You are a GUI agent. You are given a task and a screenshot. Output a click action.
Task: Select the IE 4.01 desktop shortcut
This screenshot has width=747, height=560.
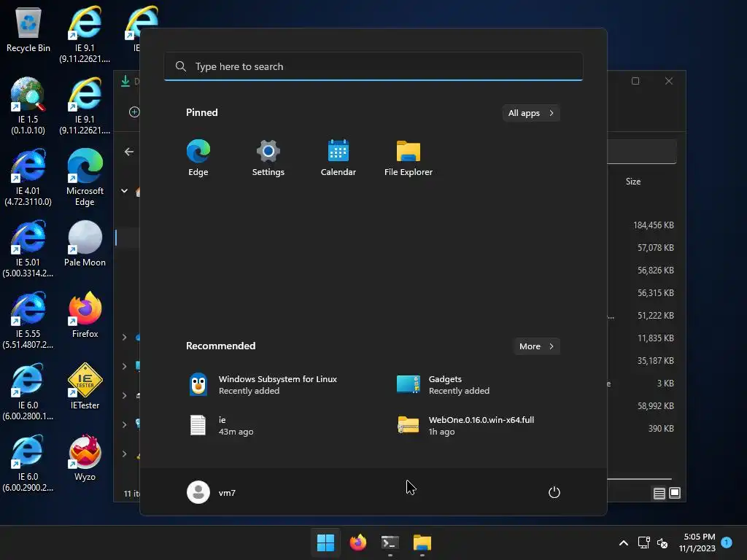click(x=28, y=177)
